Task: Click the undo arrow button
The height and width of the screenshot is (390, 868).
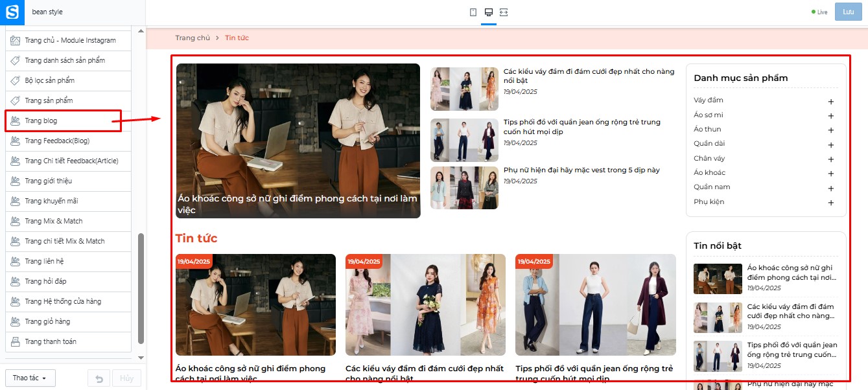Action: click(99, 378)
